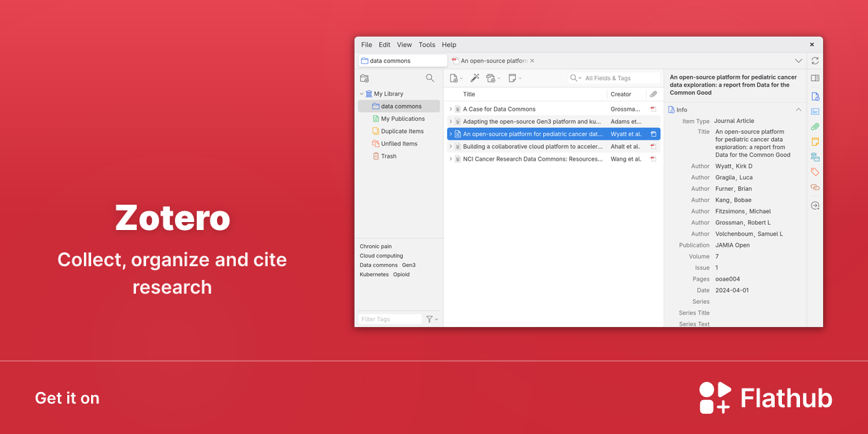
Task: Expand the A Case for Data Commons item
Action: click(x=451, y=109)
